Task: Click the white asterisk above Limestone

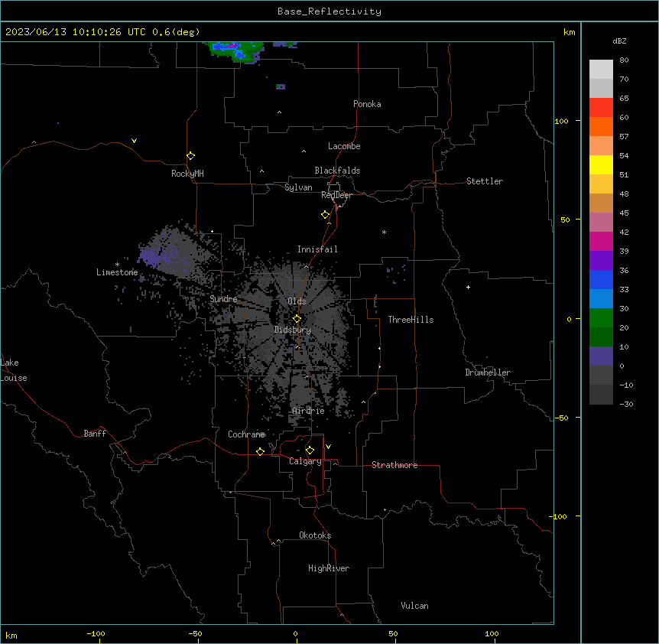Action: (117, 265)
